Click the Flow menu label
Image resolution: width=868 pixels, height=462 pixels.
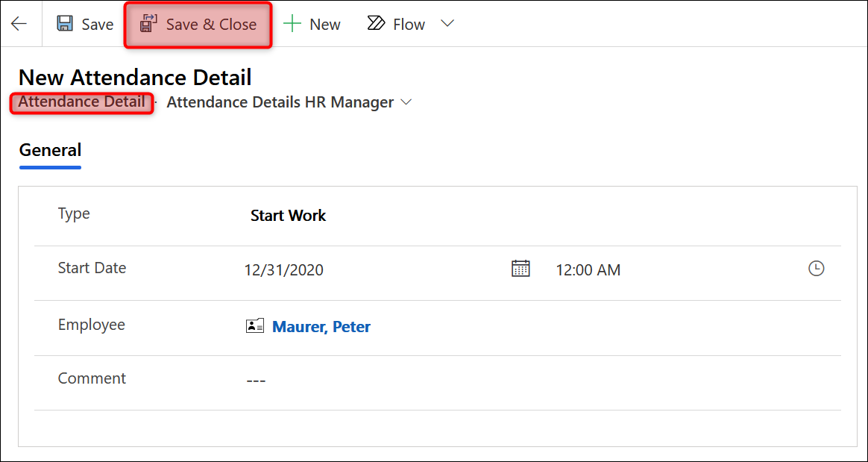pyautogui.click(x=409, y=24)
